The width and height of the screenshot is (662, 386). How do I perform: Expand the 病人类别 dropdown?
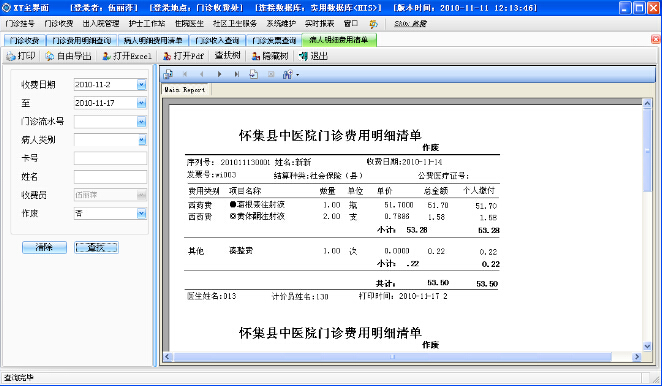pos(142,140)
